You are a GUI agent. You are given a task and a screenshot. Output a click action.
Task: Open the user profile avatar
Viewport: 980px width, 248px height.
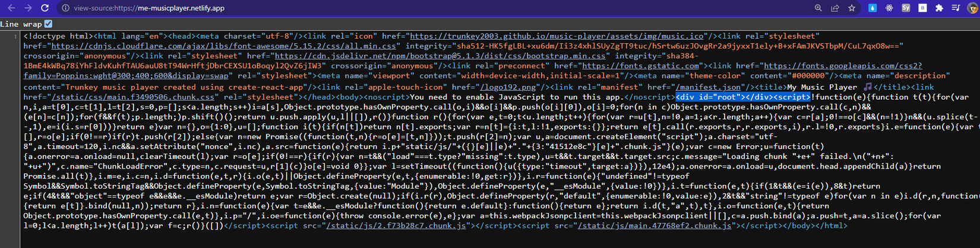coord(972,8)
